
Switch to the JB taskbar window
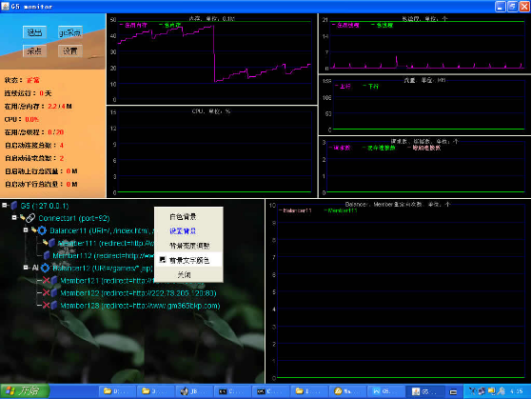[x=193, y=391]
